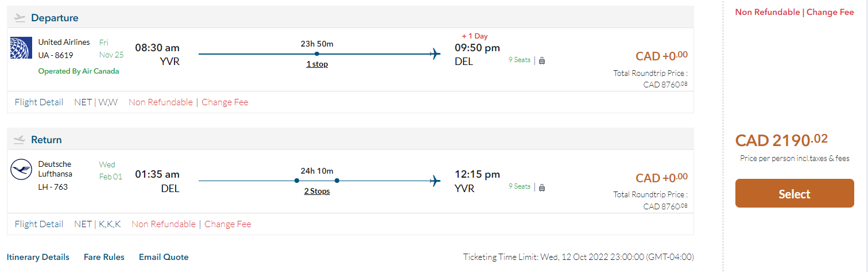Viewport: 868px width, 272px height.
Task: Click the return flight baggage icon
Action: (542, 187)
